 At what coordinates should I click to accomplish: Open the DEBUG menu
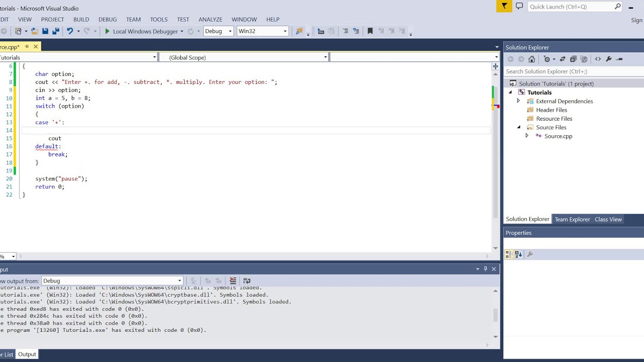[x=108, y=19]
